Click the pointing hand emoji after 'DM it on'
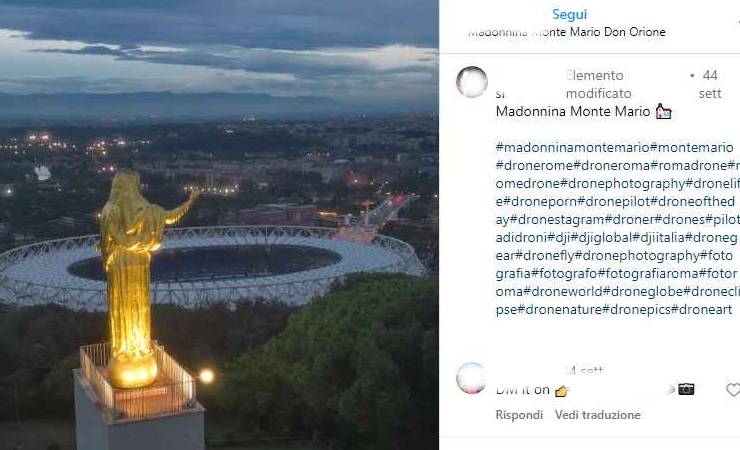 click(561, 391)
